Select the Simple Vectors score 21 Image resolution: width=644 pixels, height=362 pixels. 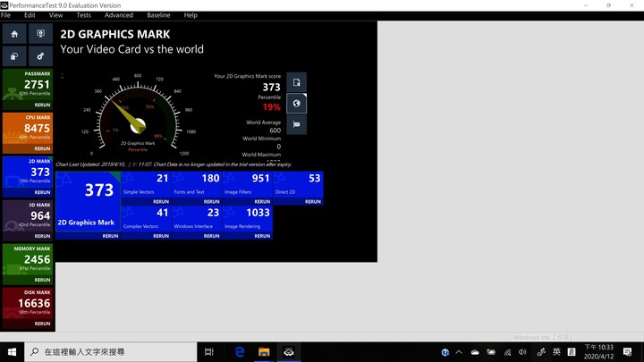[163, 178]
